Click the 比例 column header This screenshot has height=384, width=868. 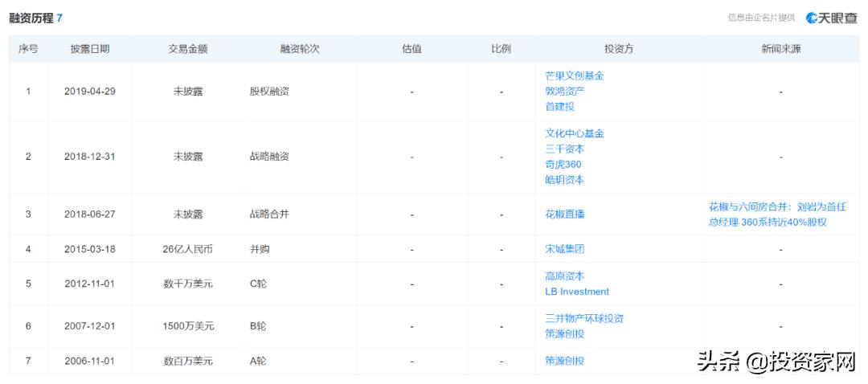click(502, 49)
